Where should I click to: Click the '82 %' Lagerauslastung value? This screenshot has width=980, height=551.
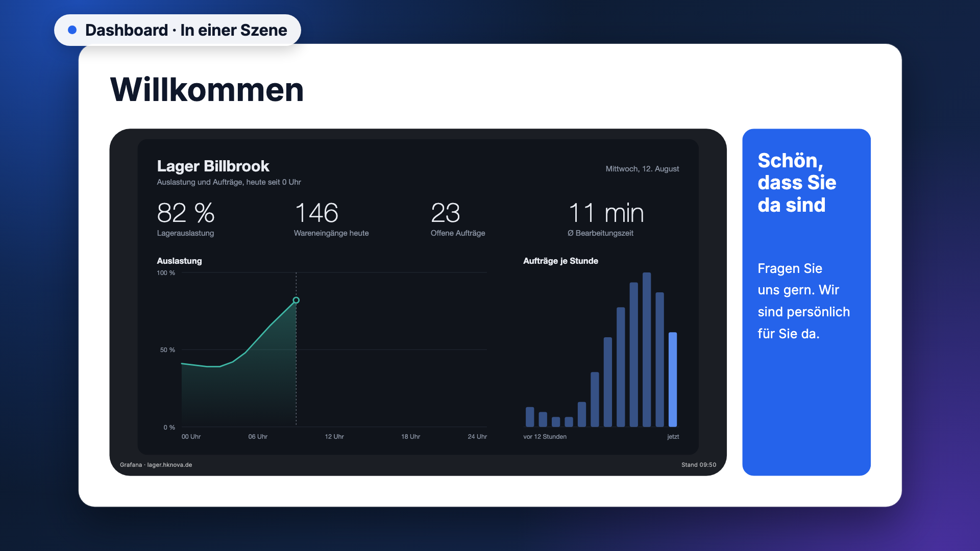tap(186, 213)
